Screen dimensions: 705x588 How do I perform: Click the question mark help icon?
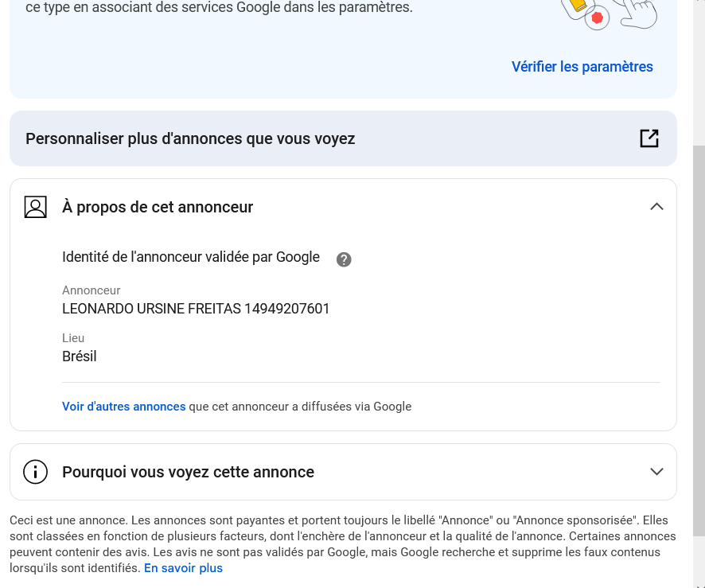[x=344, y=259]
